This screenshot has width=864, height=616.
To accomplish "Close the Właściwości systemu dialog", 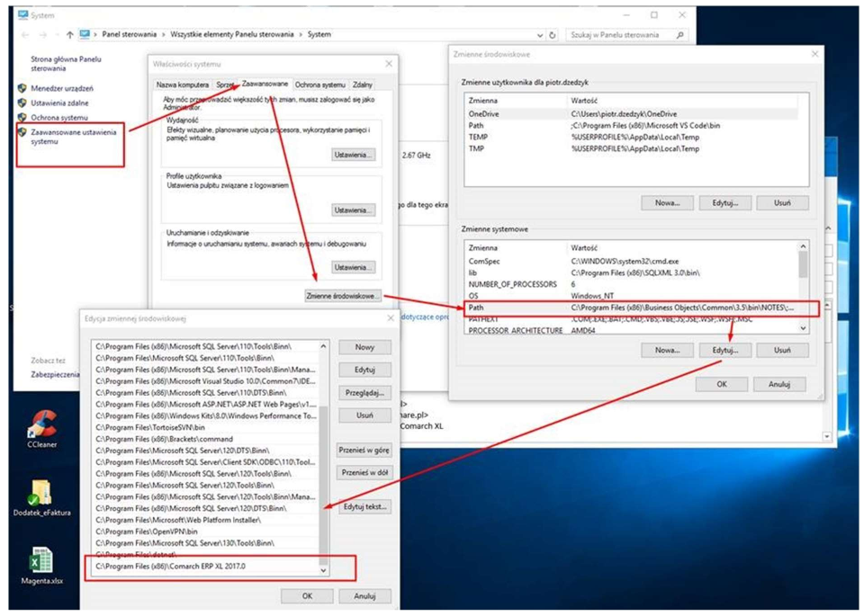I will pos(389,65).
